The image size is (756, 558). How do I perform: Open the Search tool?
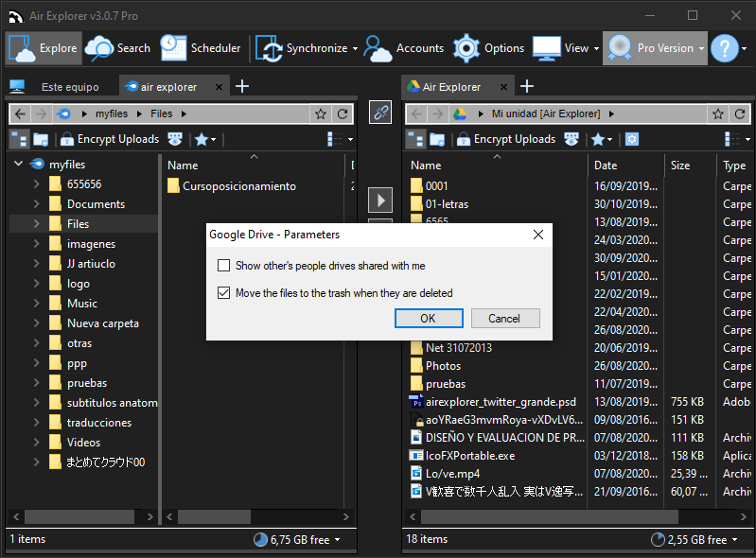(x=118, y=48)
